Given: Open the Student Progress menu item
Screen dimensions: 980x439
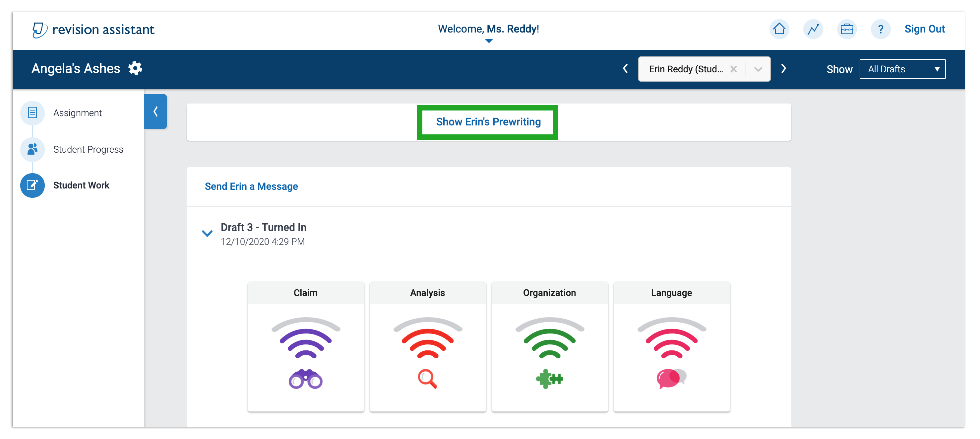Looking at the screenshot, I should [x=88, y=149].
